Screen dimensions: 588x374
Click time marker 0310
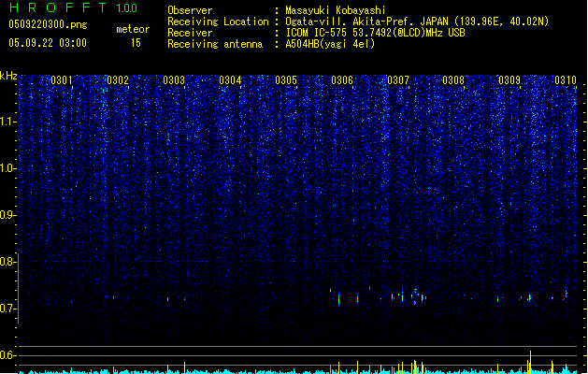[566, 80]
